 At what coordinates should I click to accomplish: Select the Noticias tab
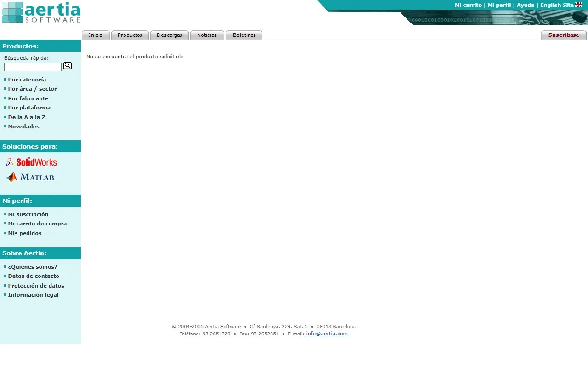207,35
